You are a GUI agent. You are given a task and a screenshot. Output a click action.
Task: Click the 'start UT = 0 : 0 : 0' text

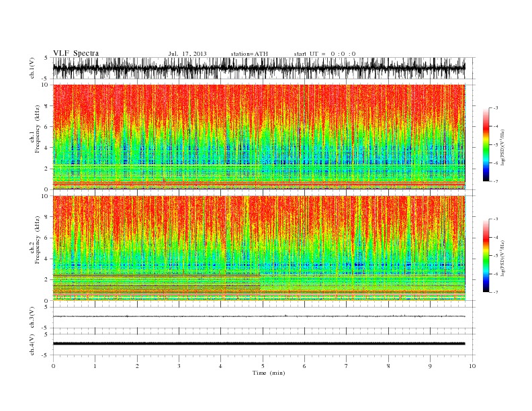(324, 54)
